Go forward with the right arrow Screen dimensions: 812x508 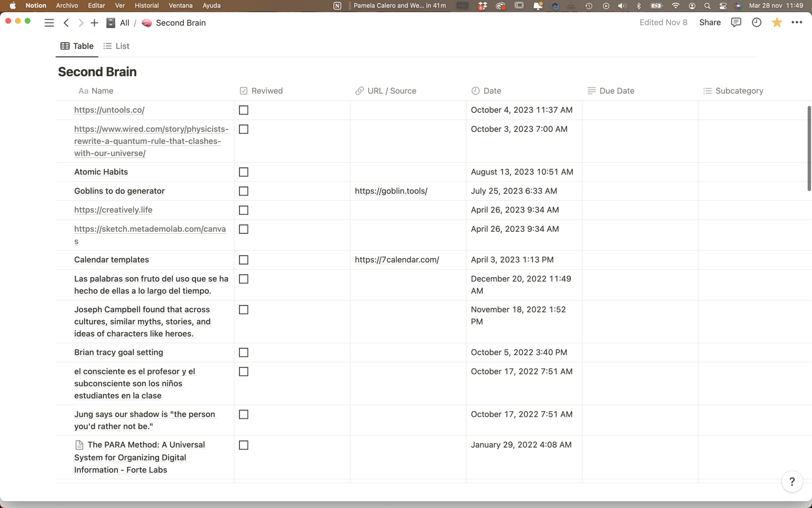pos(80,23)
